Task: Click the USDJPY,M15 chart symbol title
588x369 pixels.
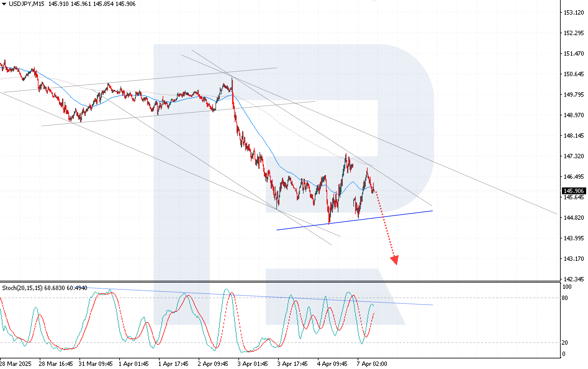Action: click(26, 4)
